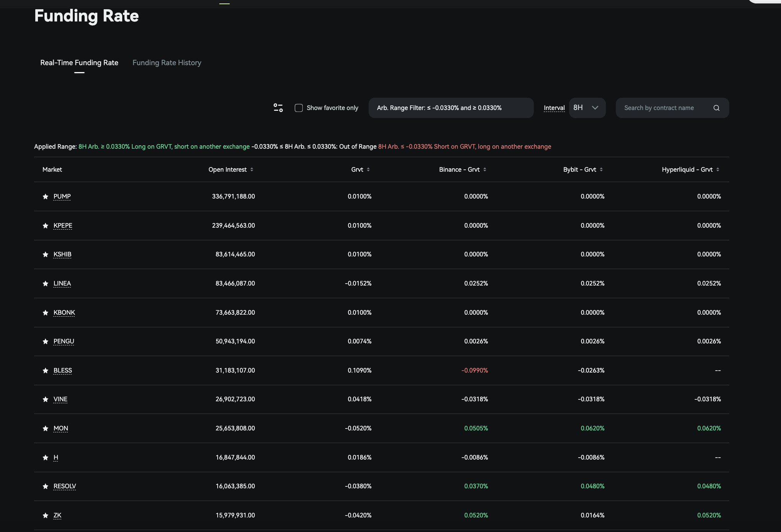This screenshot has width=781, height=532.
Task: Toggle star for KPEPE market
Action: tap(46, 226)
